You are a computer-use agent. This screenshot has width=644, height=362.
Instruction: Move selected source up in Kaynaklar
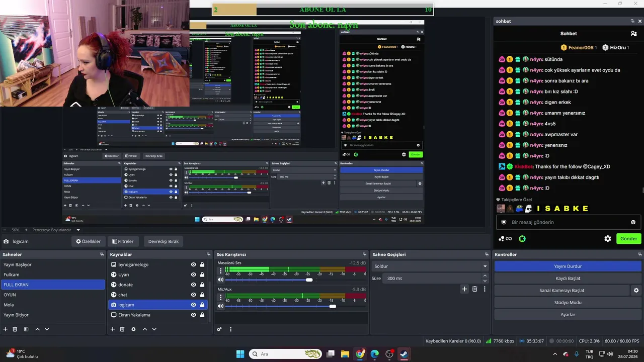pyautogui.click(x=145, y=329)
